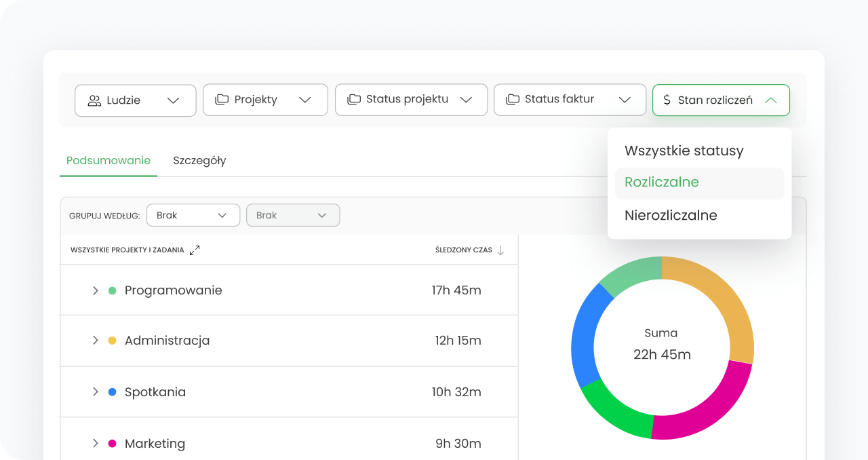
Task: Click the sort arrow beside Śledzony czas
Action: coord(500,250)
